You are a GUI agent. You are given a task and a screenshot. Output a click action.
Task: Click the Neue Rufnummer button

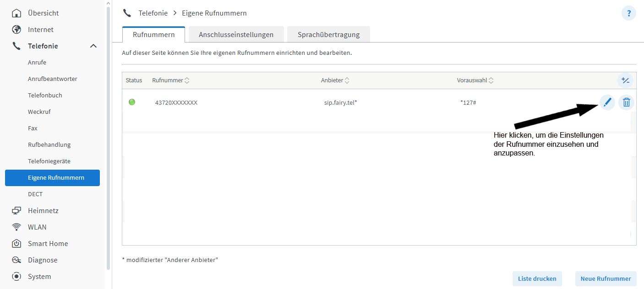[606, 278]
